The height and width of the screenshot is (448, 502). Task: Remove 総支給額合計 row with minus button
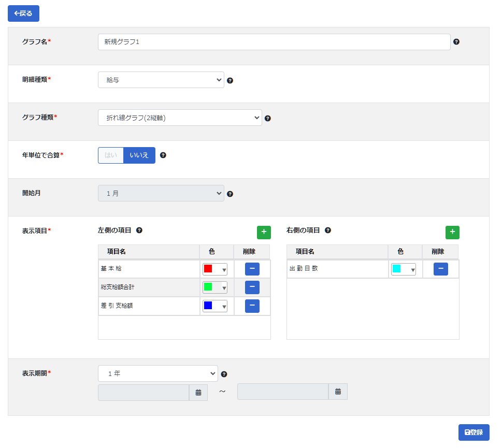pos(252,287)
